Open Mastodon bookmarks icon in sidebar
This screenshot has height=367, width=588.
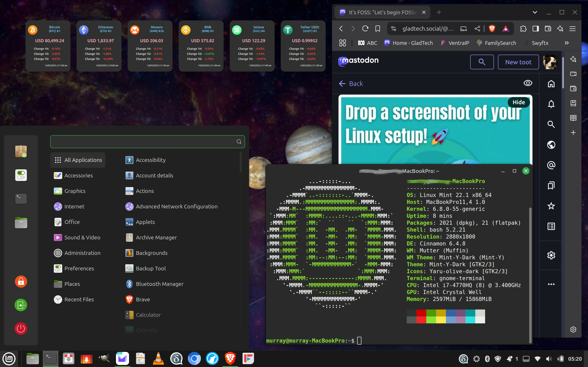pos(551,186)
